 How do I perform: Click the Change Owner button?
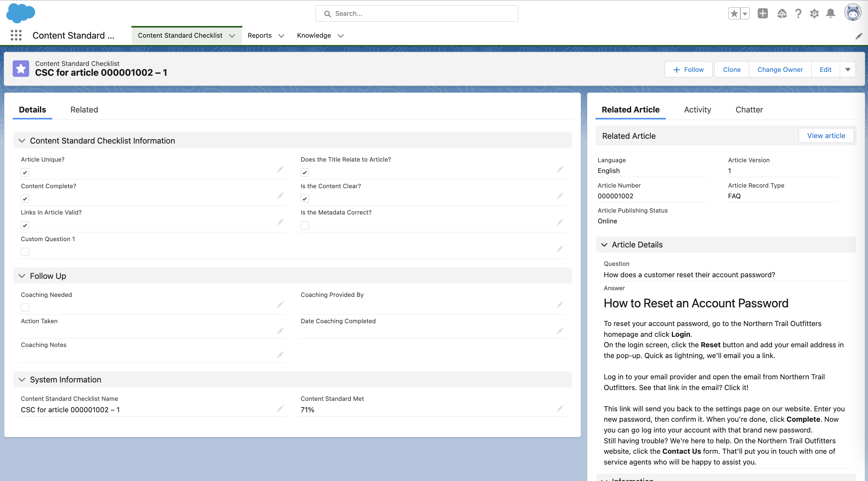coord(780,69)
